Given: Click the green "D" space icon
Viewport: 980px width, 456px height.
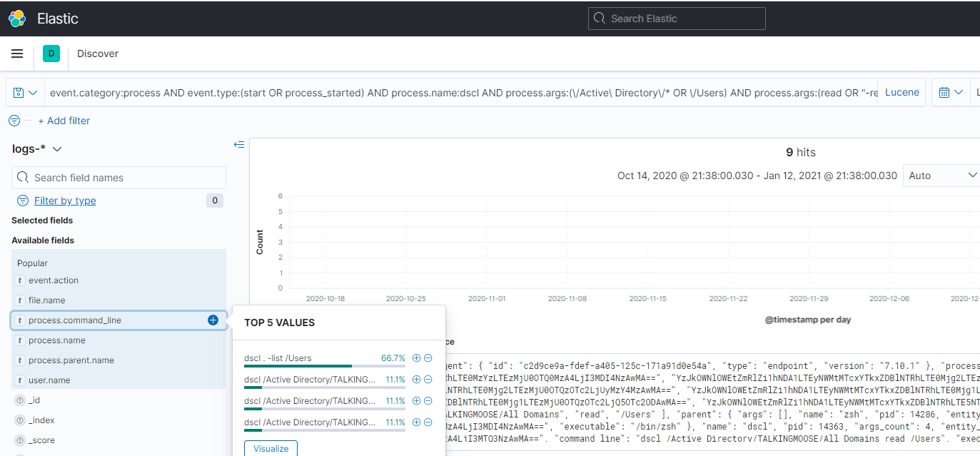Looking at the screenshot, I should (50, 54).
